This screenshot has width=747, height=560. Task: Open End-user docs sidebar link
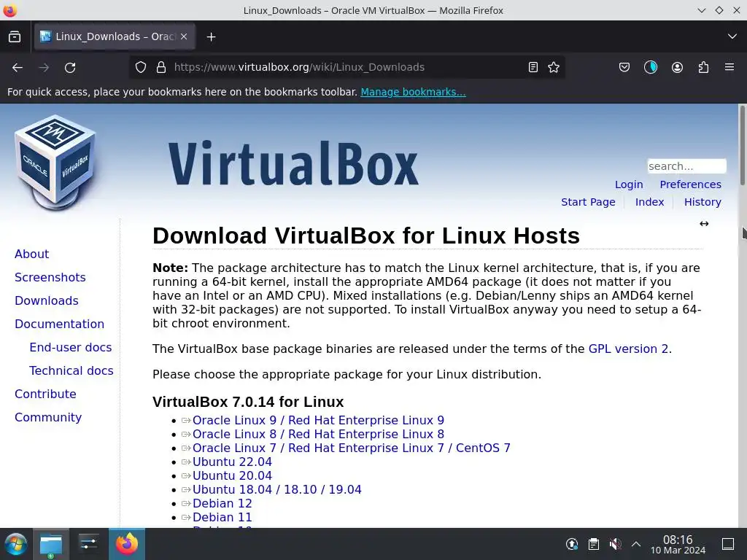[71, 347]
